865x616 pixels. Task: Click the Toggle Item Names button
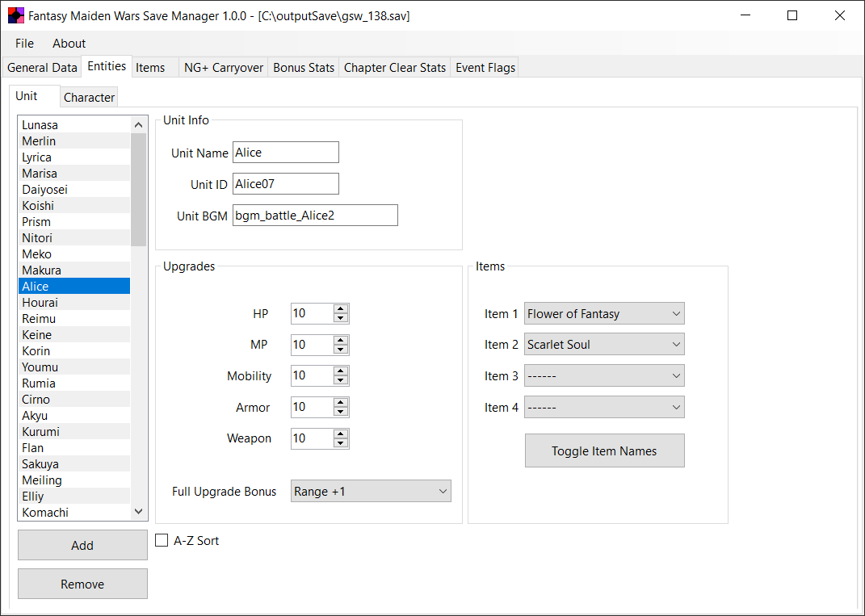point(605,450)
